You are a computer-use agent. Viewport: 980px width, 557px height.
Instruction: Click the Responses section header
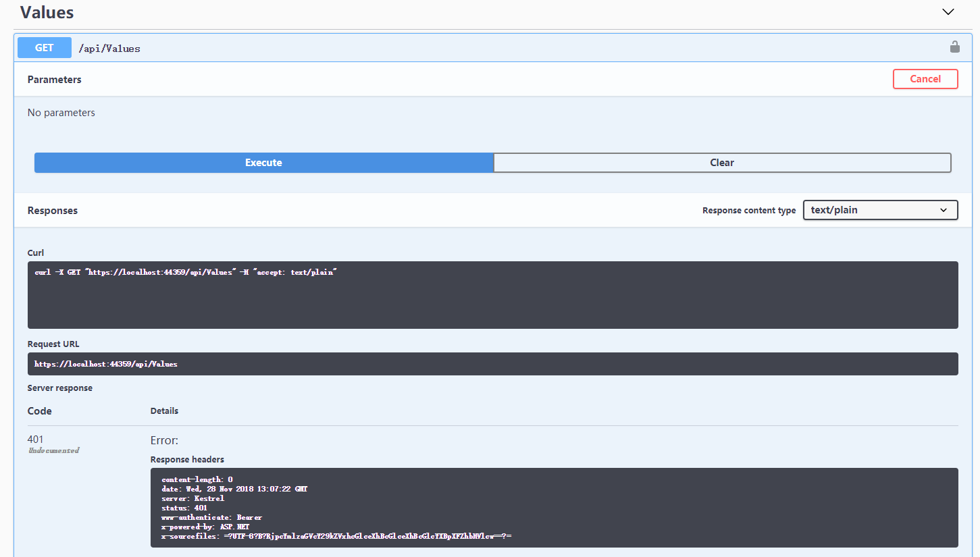pyautogui.click(x=52, y=210)
